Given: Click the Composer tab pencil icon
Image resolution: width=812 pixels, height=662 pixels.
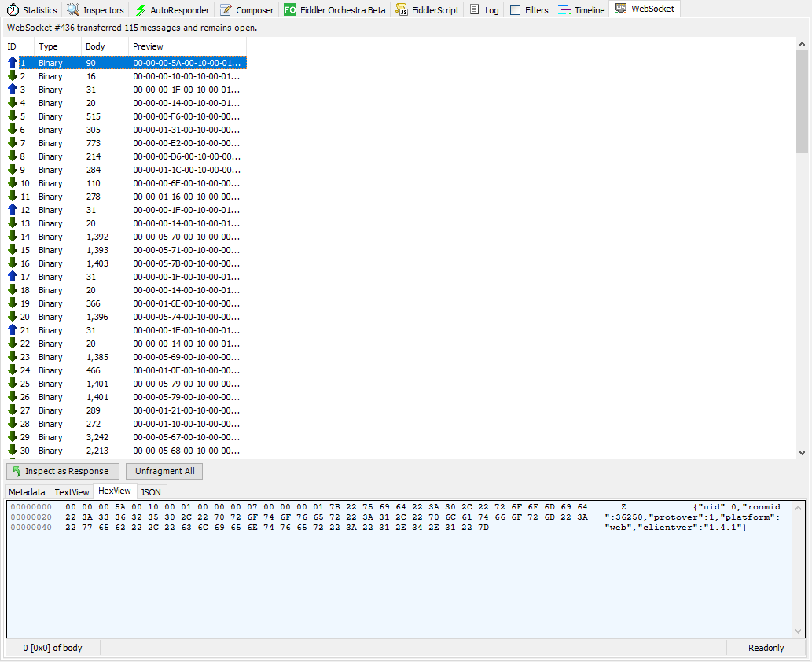Looking at the screenshot, I should (x=226, y=10).
